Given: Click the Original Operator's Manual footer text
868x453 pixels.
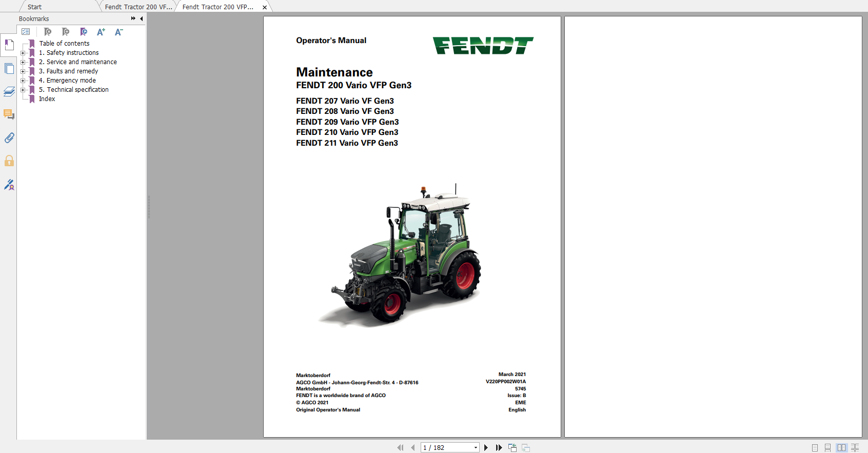Looking at the screenshot, I should pyautogui.click(x=328, y=410).
